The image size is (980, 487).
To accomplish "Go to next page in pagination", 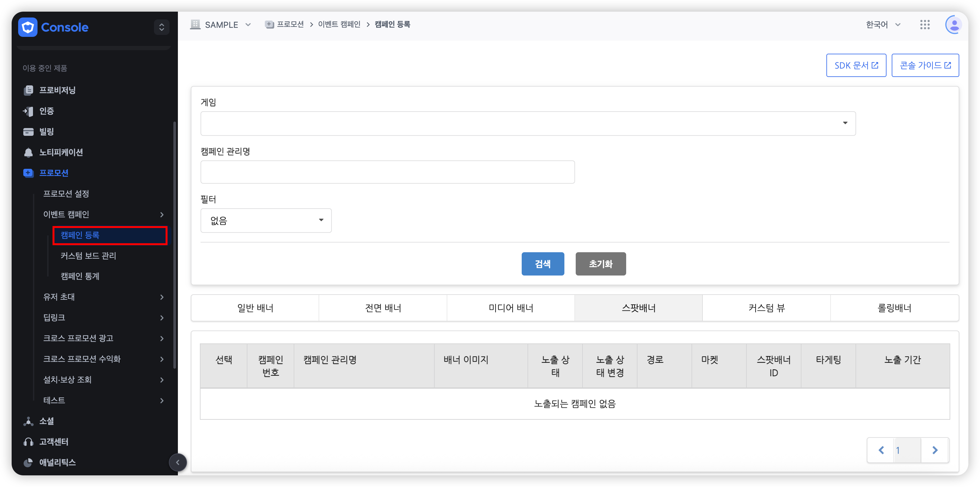I will coord(935,450).
